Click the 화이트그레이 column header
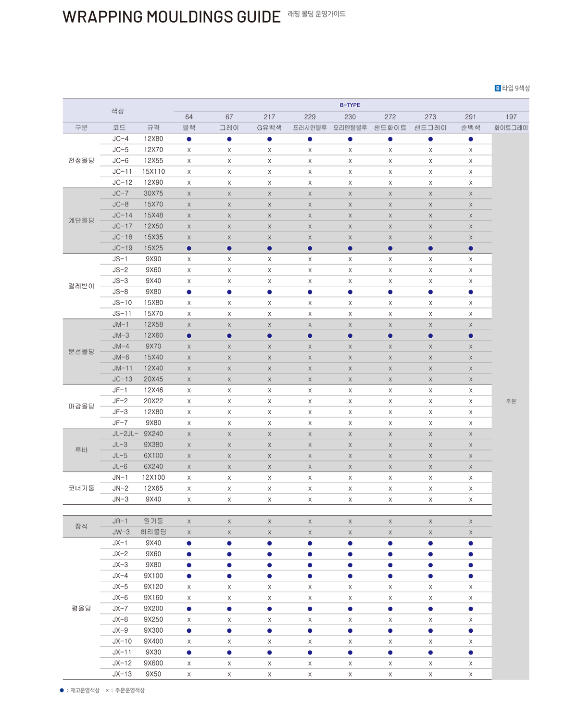 click(x=511, y=128)
